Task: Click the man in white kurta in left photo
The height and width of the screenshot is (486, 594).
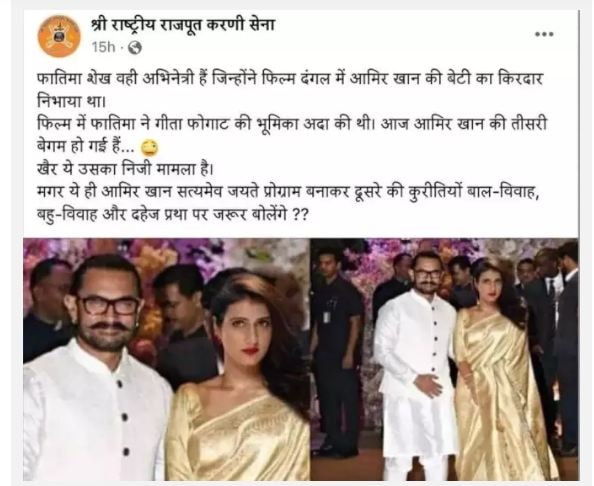Action: [95, 369]
